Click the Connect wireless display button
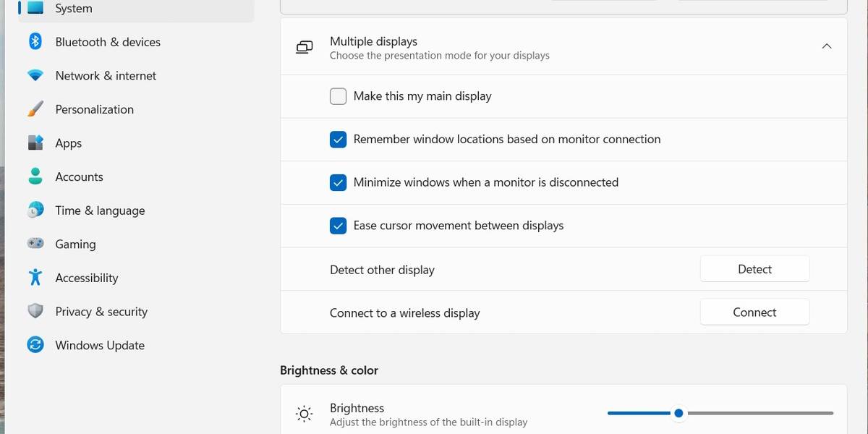Screen dimensions: 868x434 (x=754, y=312)
